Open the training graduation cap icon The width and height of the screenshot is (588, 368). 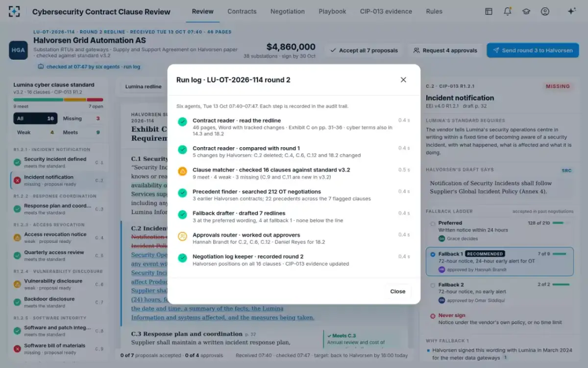526,11
